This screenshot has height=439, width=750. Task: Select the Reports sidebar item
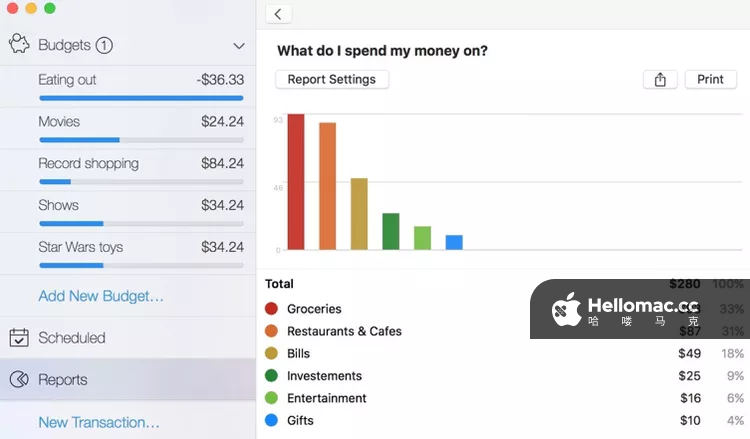coord(63,380)
